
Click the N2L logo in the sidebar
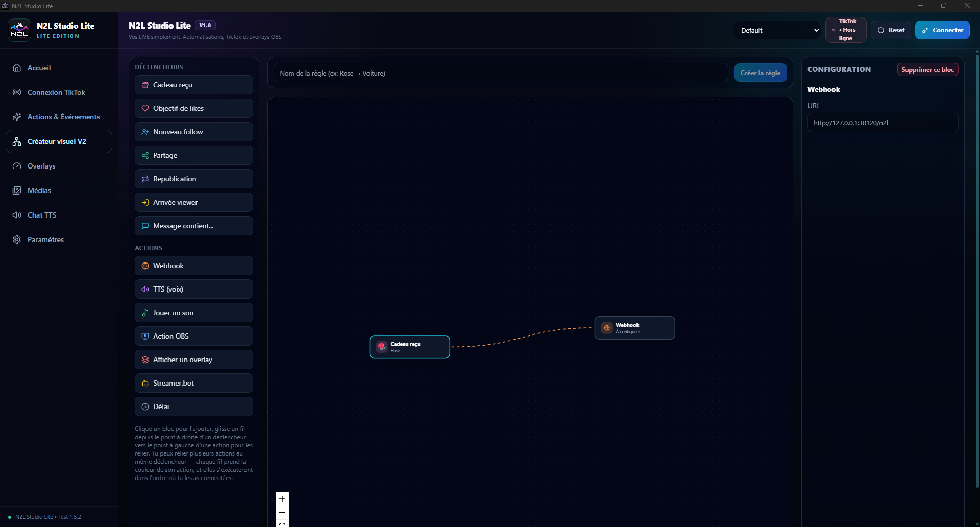coord(19,30)
